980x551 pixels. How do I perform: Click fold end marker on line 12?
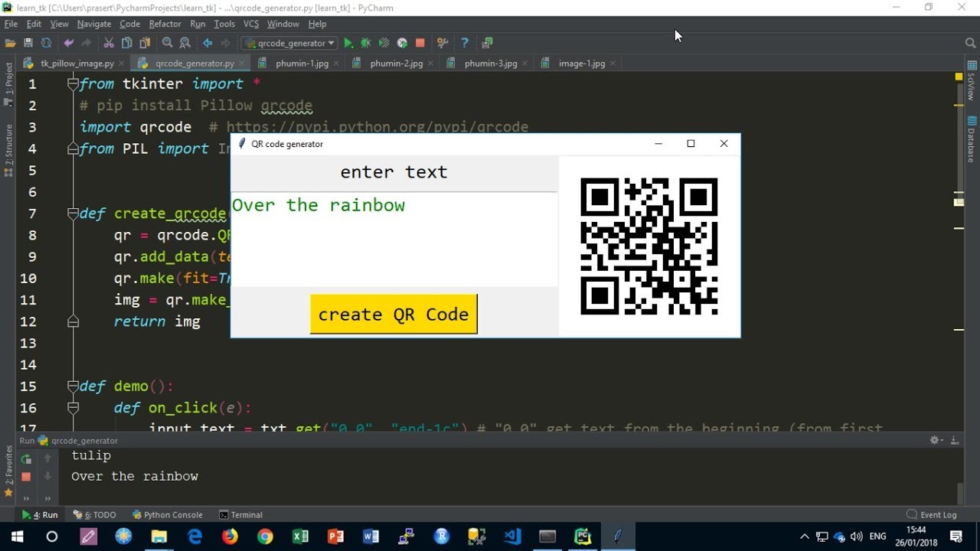(x=73, y=321)
